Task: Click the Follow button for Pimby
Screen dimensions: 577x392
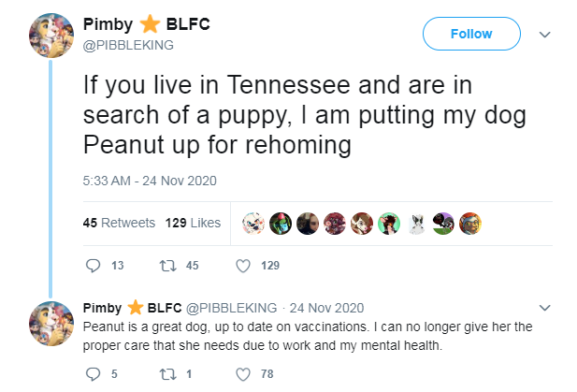Action: coord(471,34)
